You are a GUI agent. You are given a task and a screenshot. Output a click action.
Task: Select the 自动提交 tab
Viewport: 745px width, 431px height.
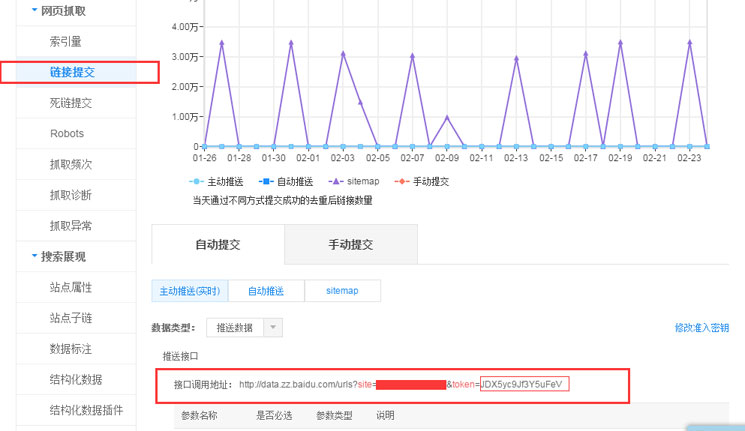[217, 245]
